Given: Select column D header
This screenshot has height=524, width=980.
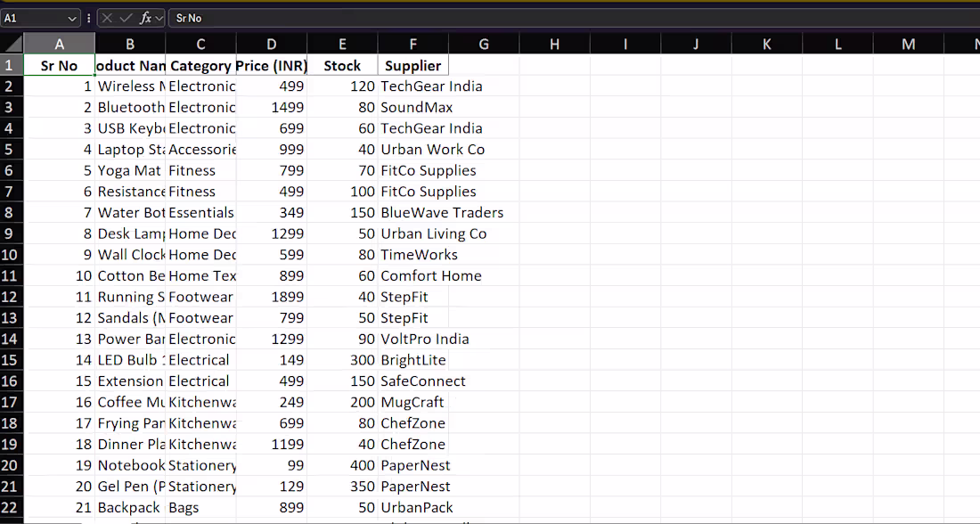Looking at the screenshot, I should [271, 44].
